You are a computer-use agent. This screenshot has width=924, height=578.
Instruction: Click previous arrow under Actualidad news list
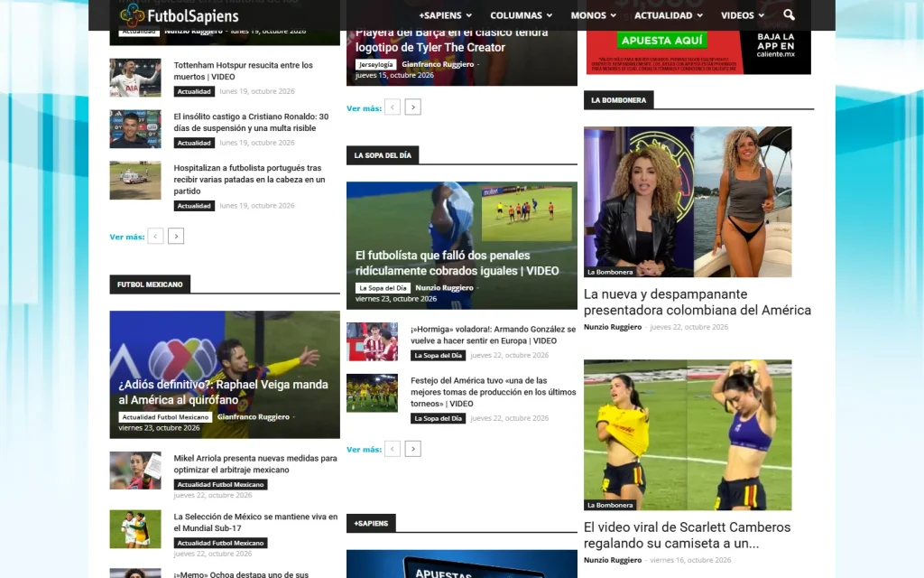(155, 236)
